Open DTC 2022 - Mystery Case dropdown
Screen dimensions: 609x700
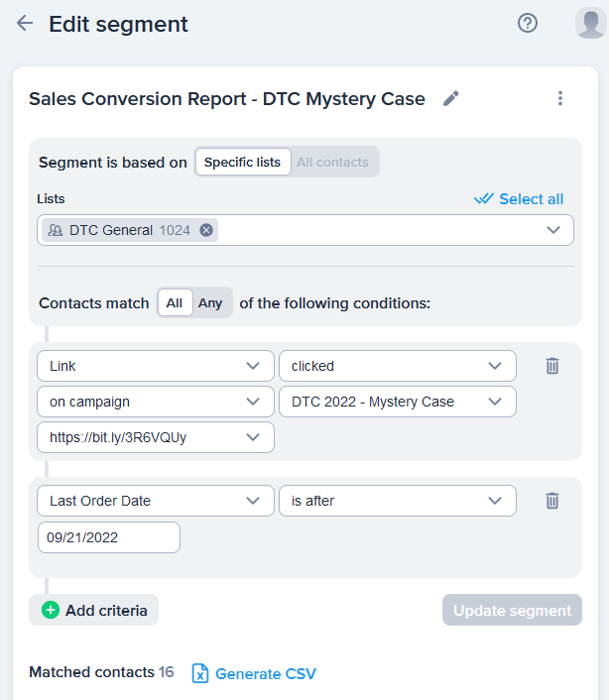398,402
